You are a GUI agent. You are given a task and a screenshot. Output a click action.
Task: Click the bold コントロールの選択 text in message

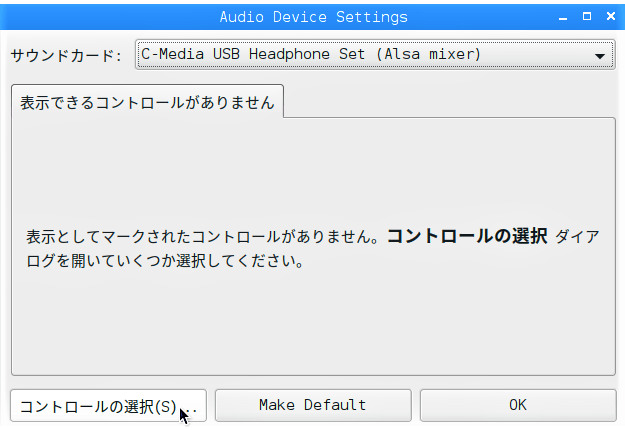click(x=467, y=236)
